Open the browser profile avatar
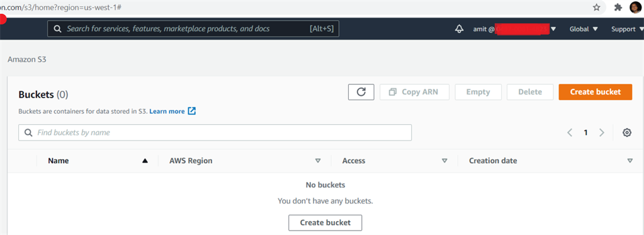 (x=635, y=8)
